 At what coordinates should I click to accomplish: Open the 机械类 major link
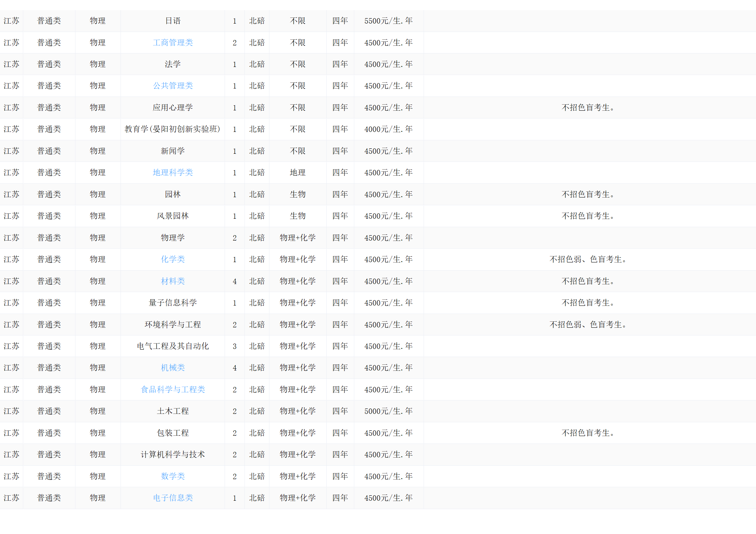click(173, 368)
